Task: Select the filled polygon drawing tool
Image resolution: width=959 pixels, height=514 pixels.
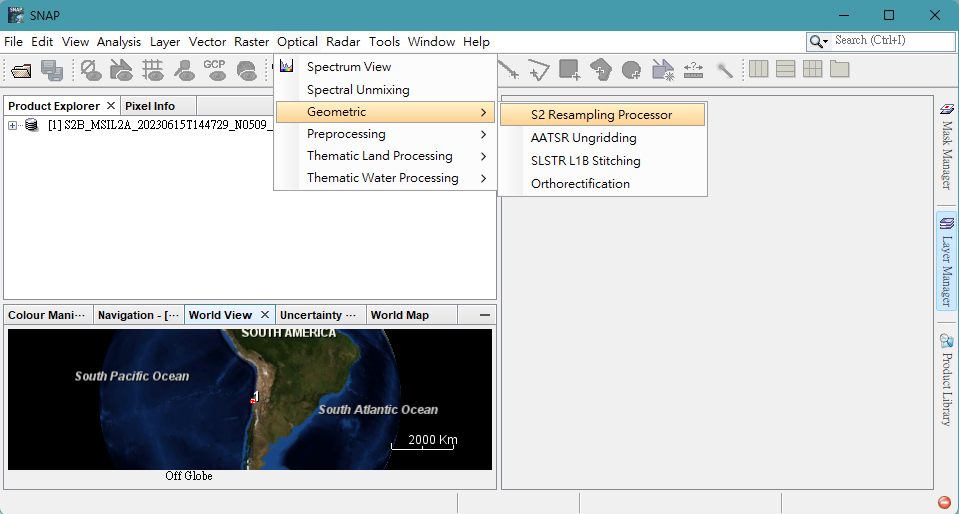Action: click(601, 70)
